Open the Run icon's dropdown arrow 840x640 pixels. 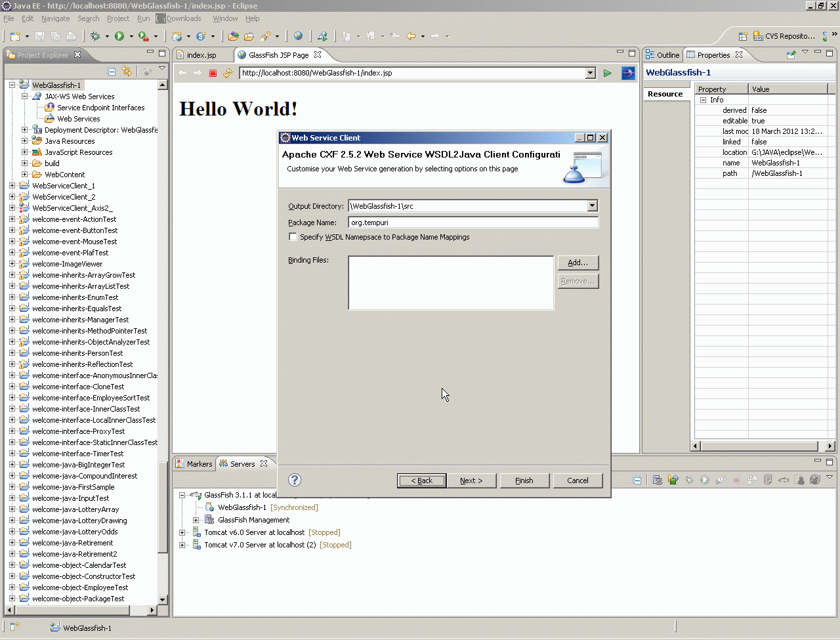[131, 37]
